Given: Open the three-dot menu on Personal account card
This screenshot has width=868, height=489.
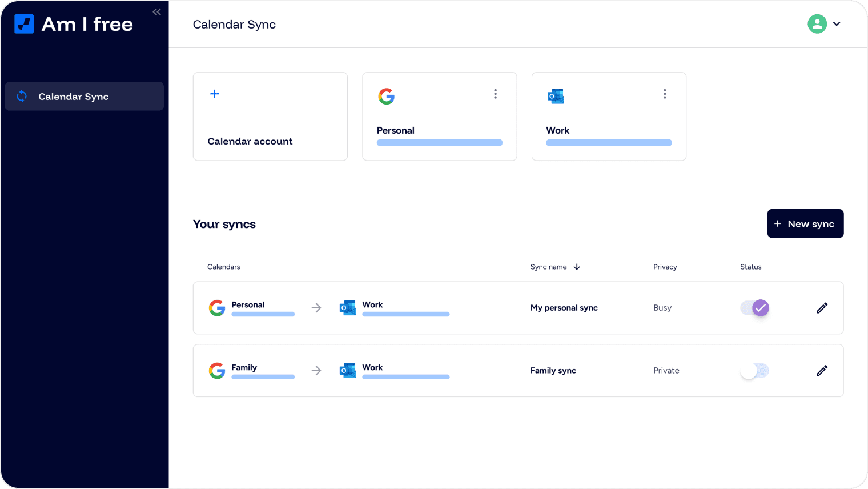Looking at the screenshot, I should coord(495,93).
